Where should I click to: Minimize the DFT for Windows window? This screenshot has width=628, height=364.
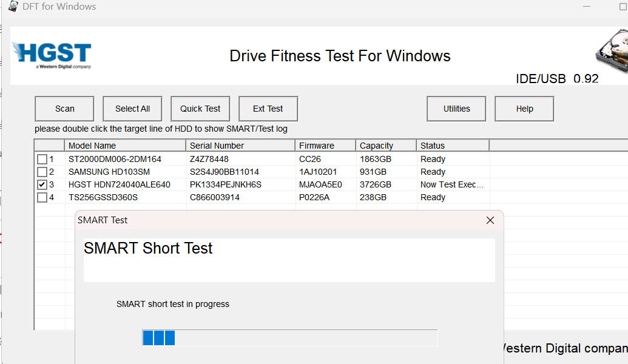click(587, 7)
